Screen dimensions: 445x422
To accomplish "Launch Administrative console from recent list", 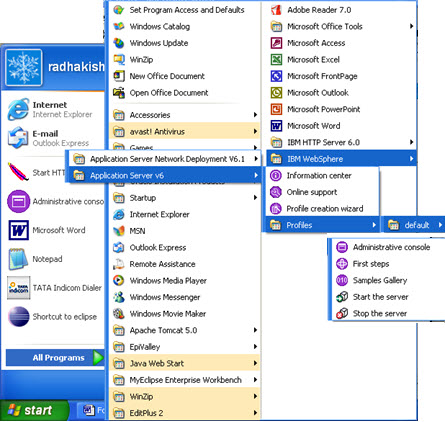I will (x=55, y=202).
